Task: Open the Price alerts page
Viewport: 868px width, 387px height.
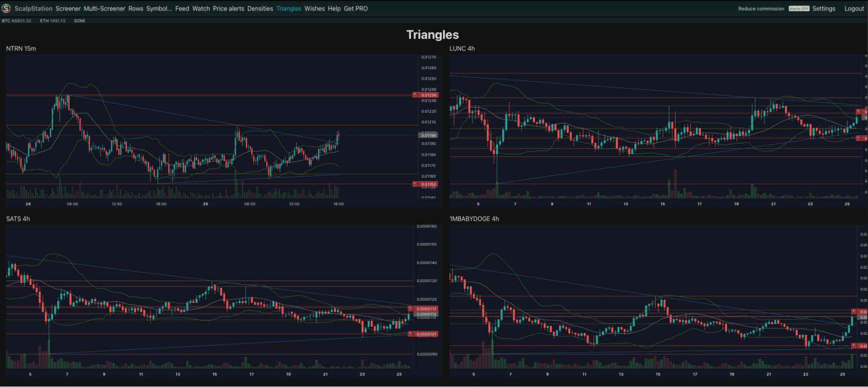Action: (228, 9)
